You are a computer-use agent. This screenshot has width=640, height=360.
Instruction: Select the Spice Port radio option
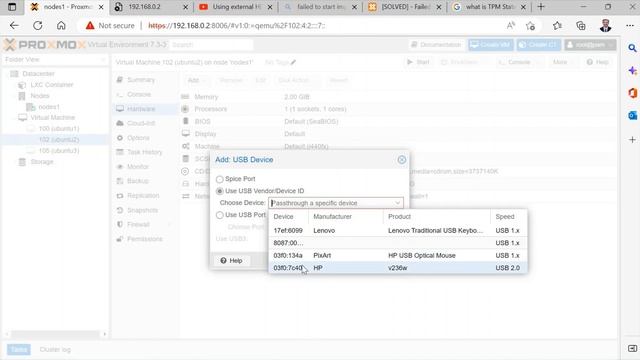coord(220,179)
